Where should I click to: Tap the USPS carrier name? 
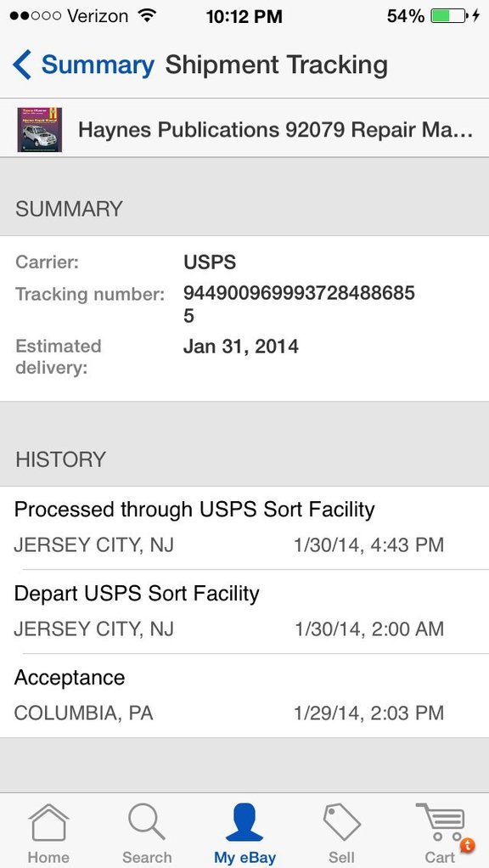tap(210, 262)
